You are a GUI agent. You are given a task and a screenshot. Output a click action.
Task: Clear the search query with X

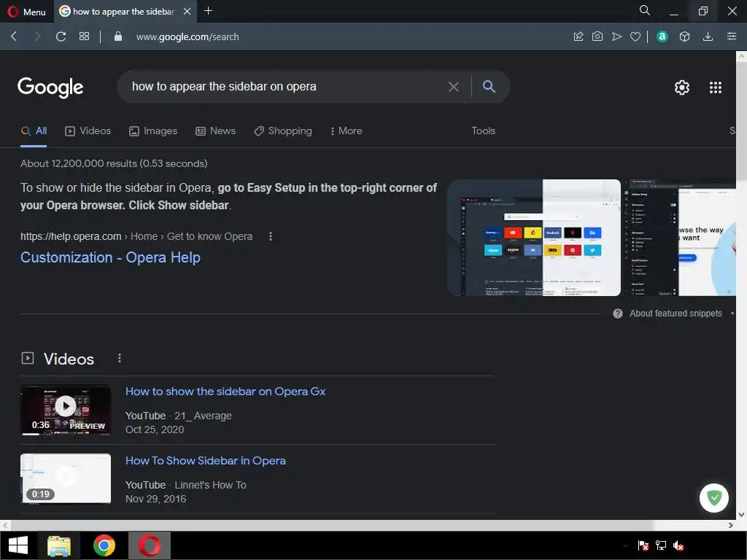pyautogui.click(x=454, y=87)
